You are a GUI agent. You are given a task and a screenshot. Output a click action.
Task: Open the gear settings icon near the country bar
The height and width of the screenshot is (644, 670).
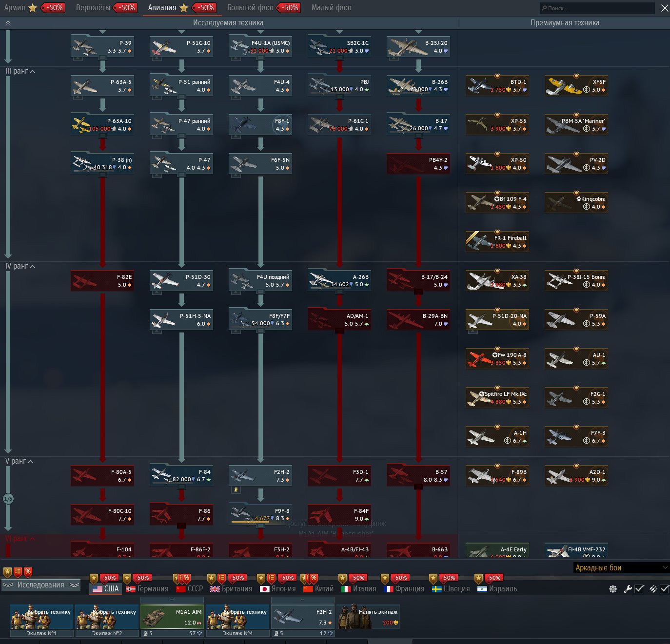coord(613,589)
